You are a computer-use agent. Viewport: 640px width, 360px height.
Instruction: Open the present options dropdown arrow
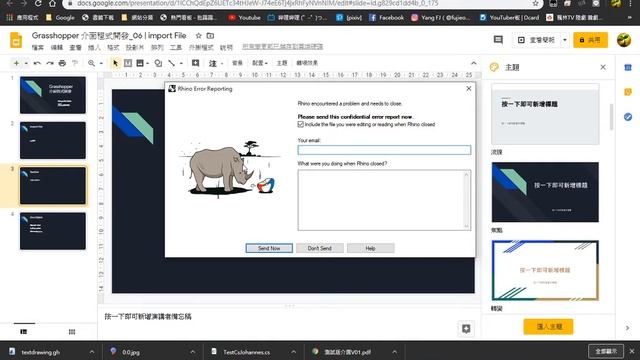565,40
